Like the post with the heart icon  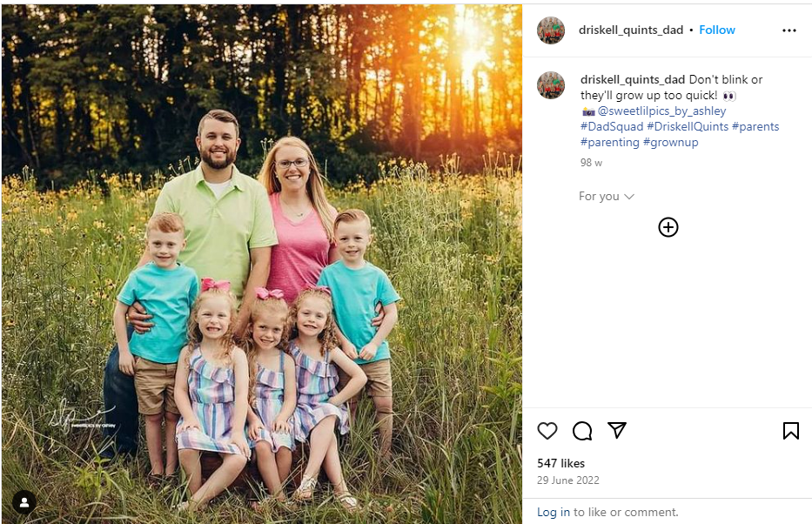pos(547,431)
